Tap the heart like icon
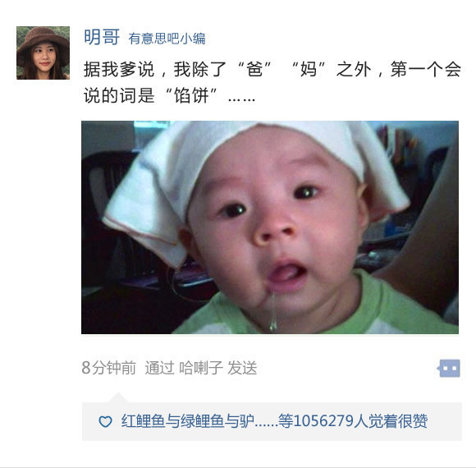476x468 pixels. [105, 421]
